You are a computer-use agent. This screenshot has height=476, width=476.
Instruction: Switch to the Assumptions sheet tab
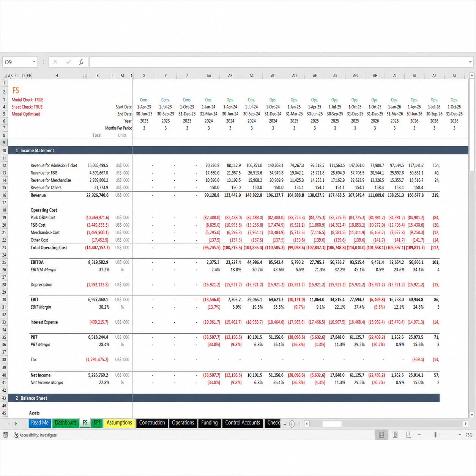[x=119, y=423]
